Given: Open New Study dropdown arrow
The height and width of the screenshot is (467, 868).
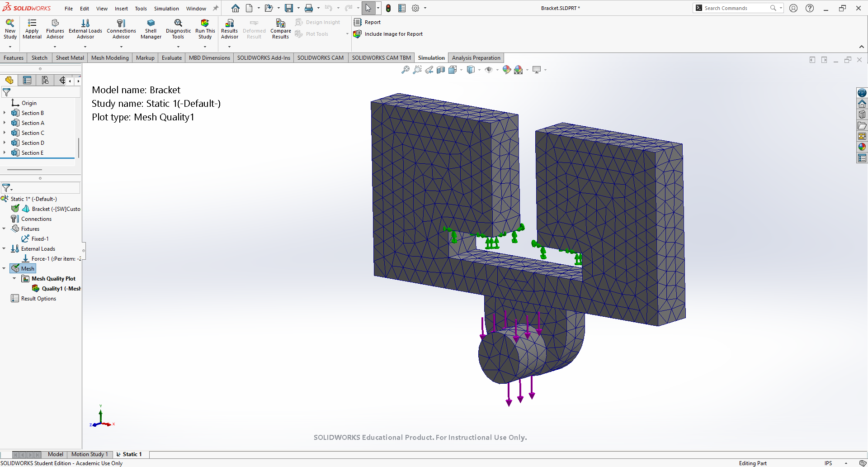Looking at the screenshot, I should pyautogui.click(x=10, y=47).
